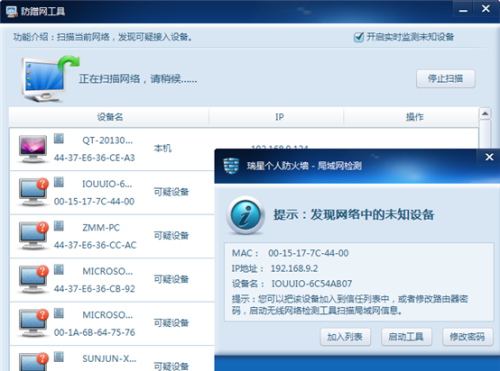500x371 pixels.
Task: Click monitor icon beside MAC 44-37-E6-36-CB-92
Action: coord(33,280)
